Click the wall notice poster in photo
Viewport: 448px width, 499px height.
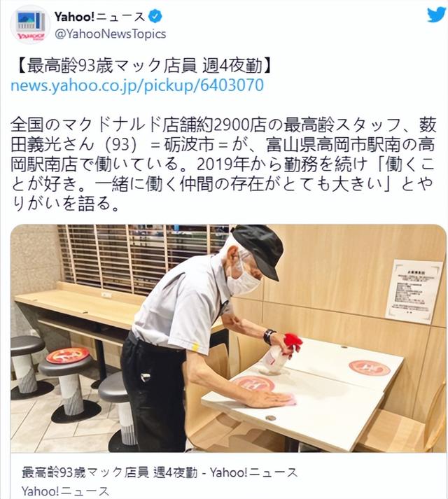414,290
